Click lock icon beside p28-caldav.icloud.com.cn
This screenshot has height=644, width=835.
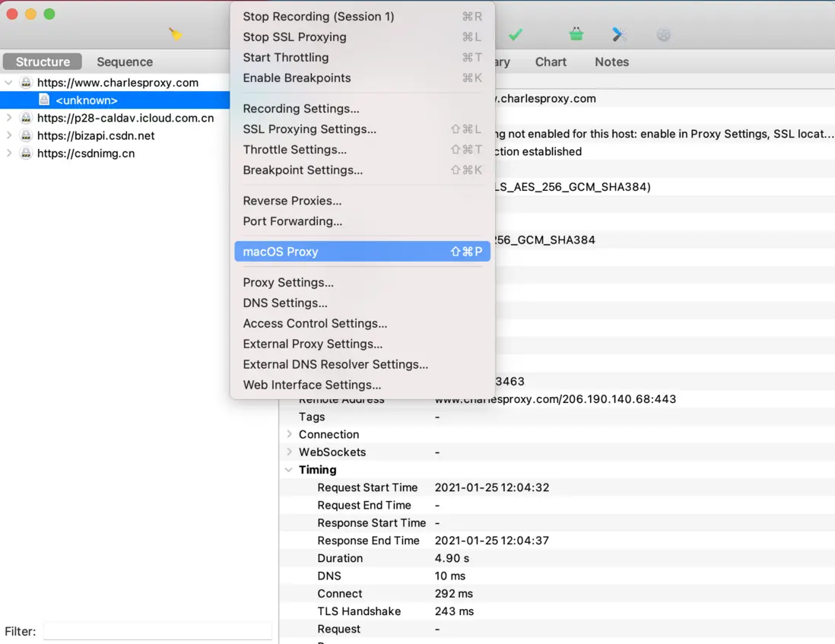(x=26, y=118)
